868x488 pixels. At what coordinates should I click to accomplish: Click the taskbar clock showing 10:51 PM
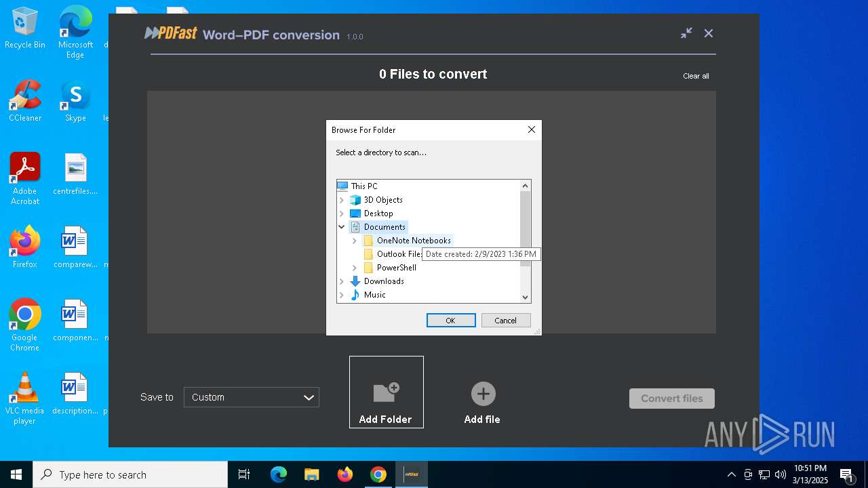(810, 474)
